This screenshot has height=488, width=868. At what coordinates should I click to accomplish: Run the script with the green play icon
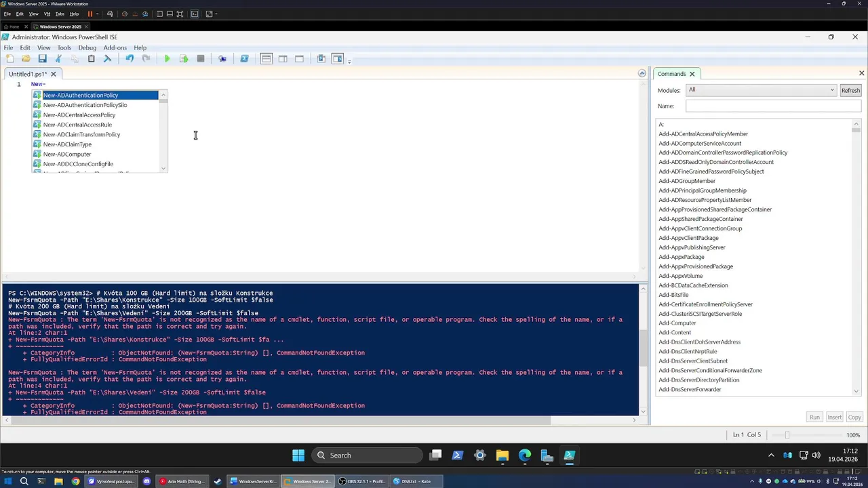167,59
